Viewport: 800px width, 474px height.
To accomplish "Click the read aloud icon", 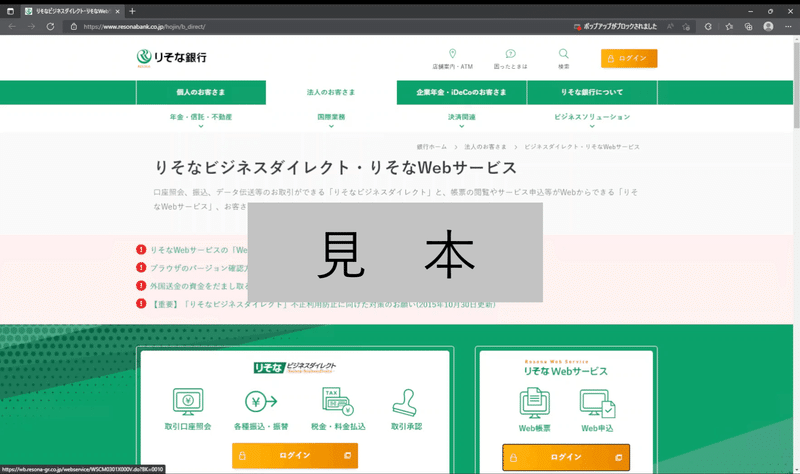I will pos(670,27).
